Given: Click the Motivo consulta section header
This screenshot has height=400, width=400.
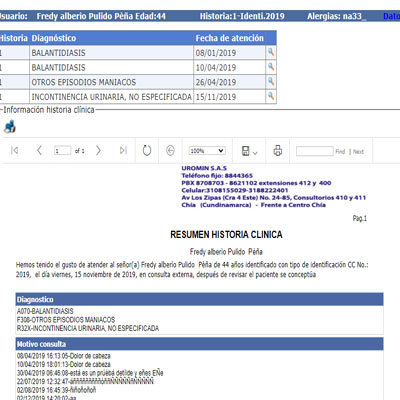Looking at the screenshot, I should [199, 344].
